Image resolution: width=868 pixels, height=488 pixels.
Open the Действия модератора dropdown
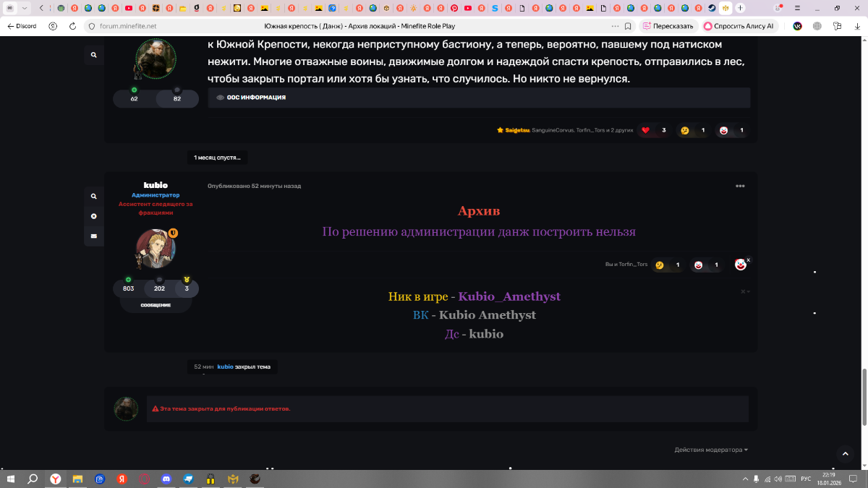pos(710,450)
